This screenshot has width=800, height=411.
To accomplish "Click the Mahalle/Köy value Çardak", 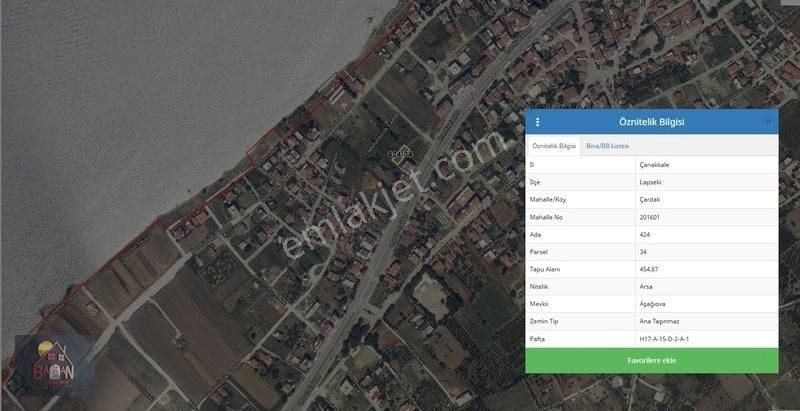I will point(649,199).
